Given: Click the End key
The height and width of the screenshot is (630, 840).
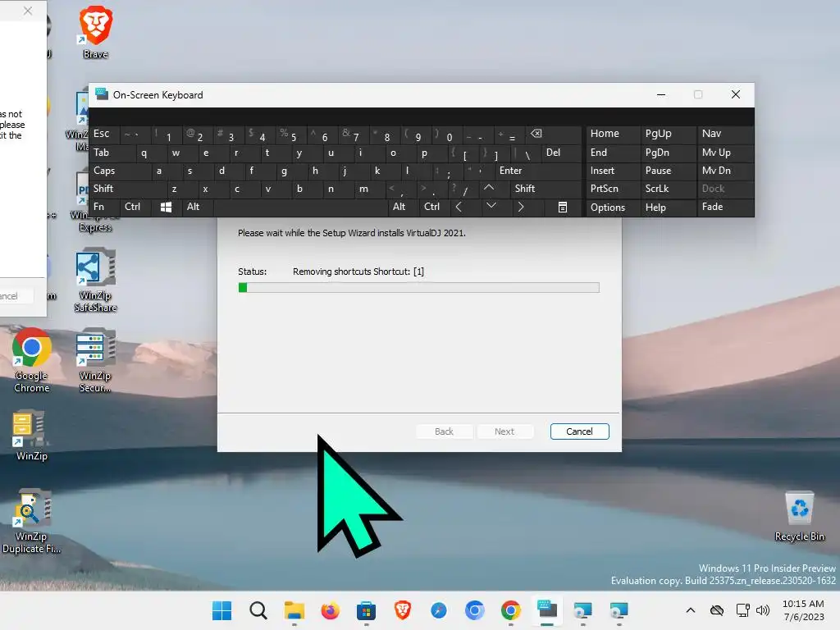Looking at the screenshot, I should pos(612,153).
